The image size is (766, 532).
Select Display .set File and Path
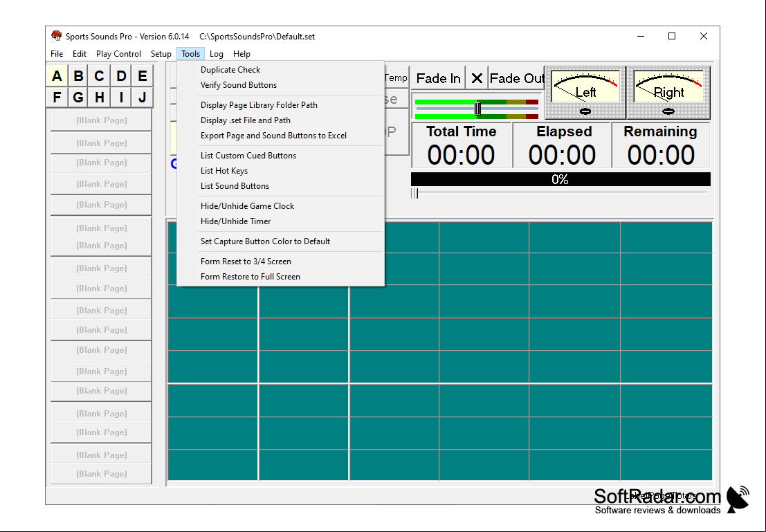coord(280,120)
